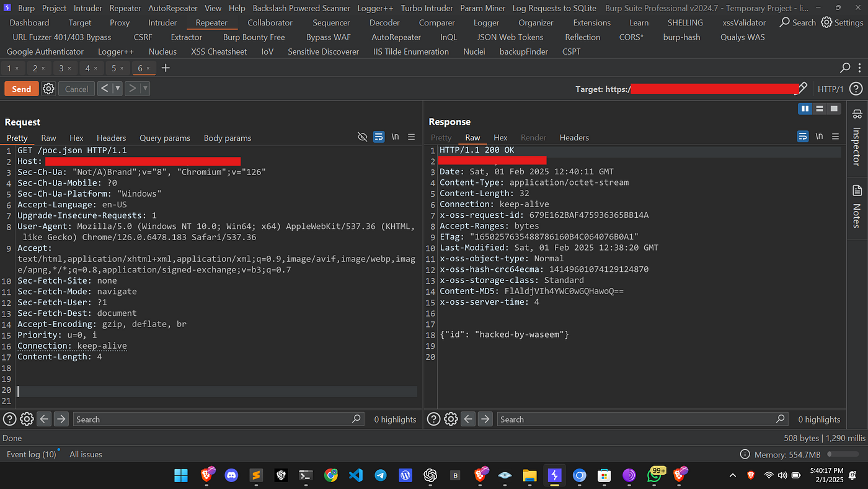Viewport: 868px width, 489px height.
Task: Open the Nuclei extension tab
Action: (474, 52)
